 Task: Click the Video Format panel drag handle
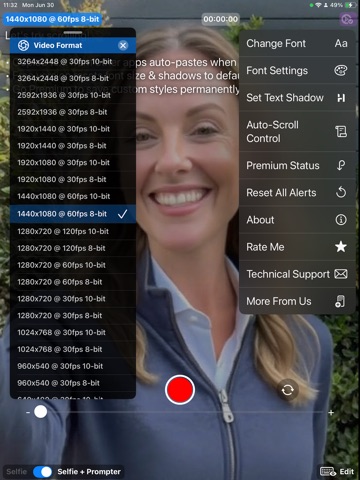pyautogui.click(x=73, y=33)
